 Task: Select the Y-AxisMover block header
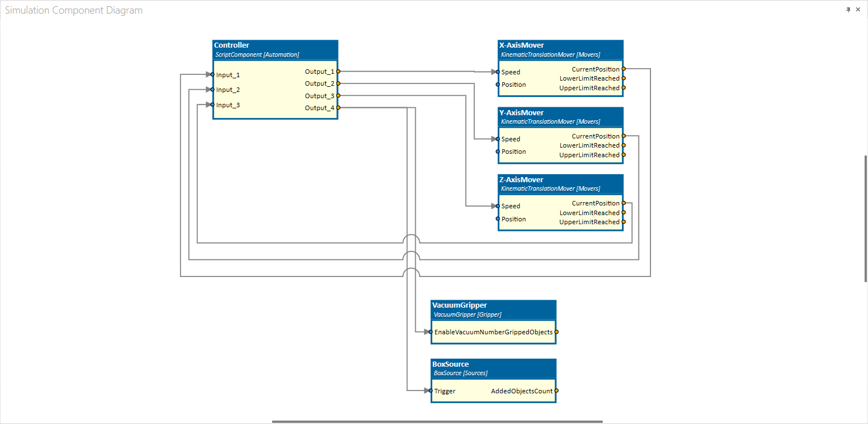coord(560,117)
